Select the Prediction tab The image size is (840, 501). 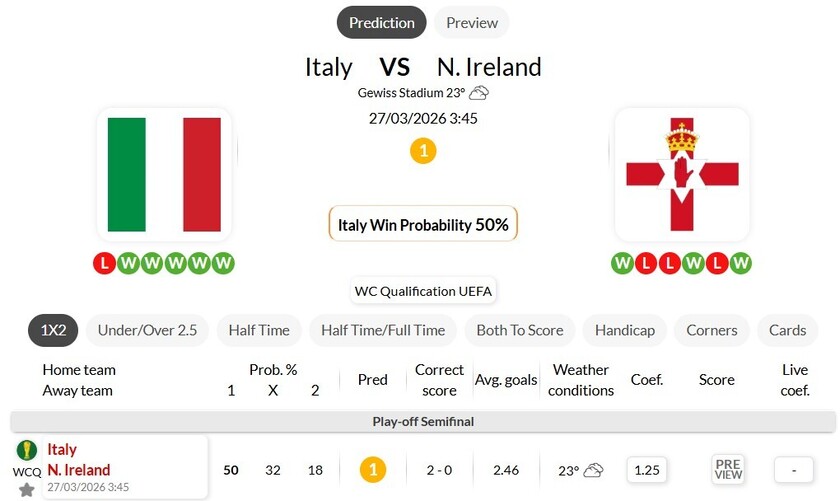(x=381, y=22)
